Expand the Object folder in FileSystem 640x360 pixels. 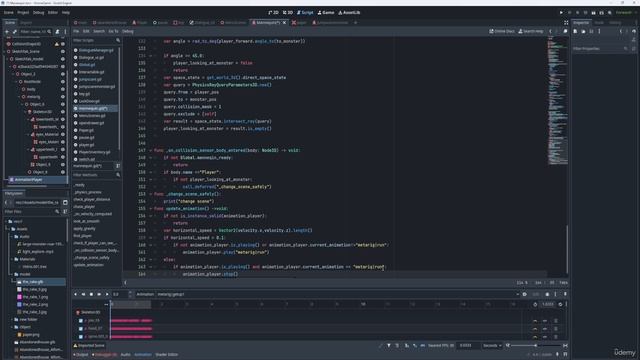coord(12,327)
